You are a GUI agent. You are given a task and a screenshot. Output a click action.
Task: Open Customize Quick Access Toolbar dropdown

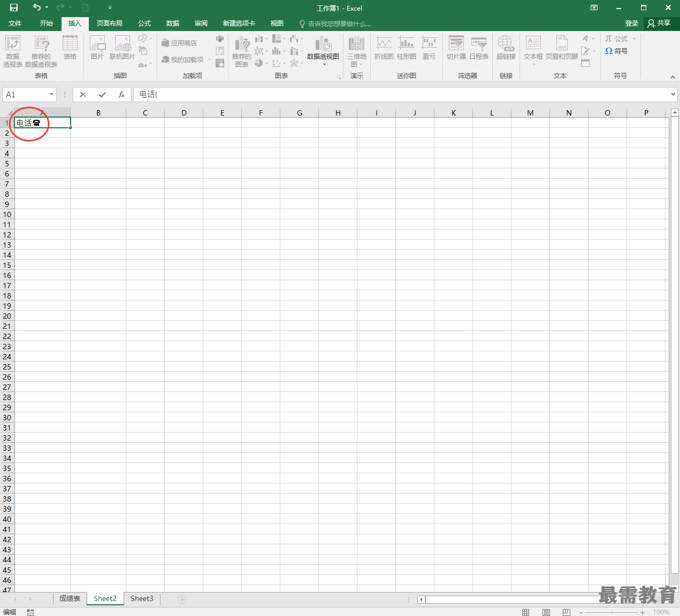[x=110, y=7]
